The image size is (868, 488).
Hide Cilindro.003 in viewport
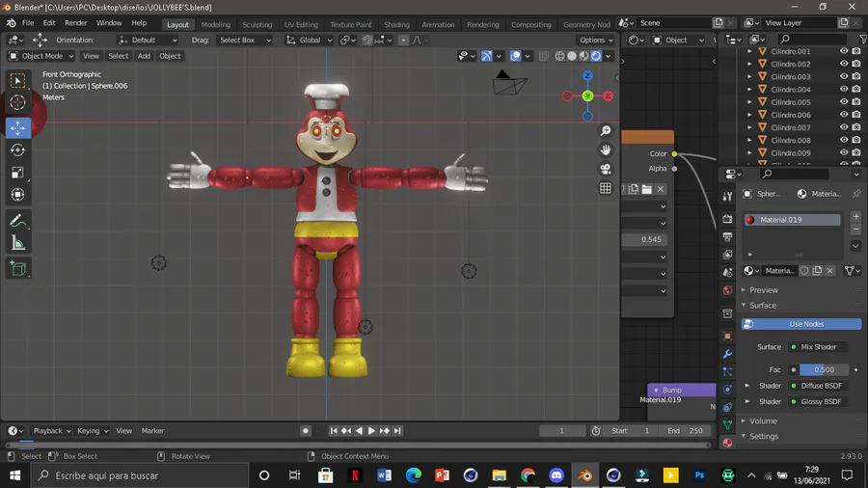pos(844,76)
